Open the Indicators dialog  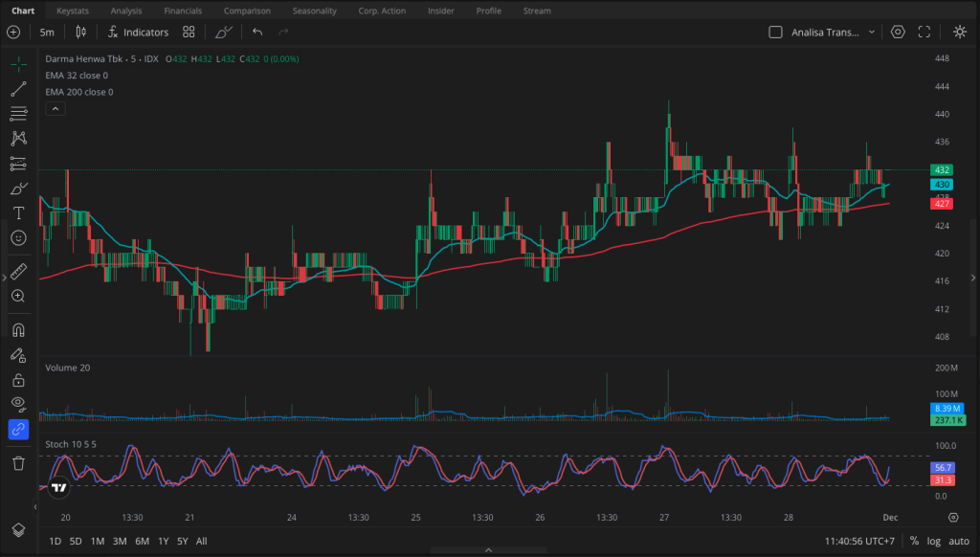(x=138, y=32)
